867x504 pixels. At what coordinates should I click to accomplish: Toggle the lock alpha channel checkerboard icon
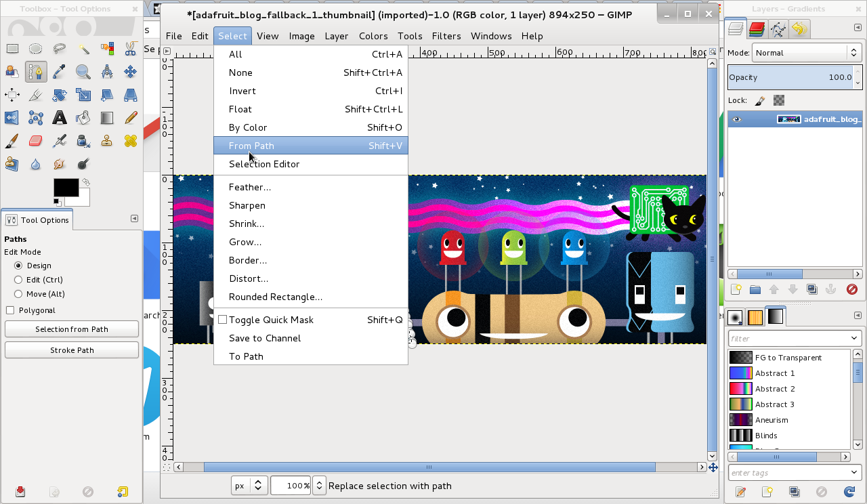[x=779, y=100]
